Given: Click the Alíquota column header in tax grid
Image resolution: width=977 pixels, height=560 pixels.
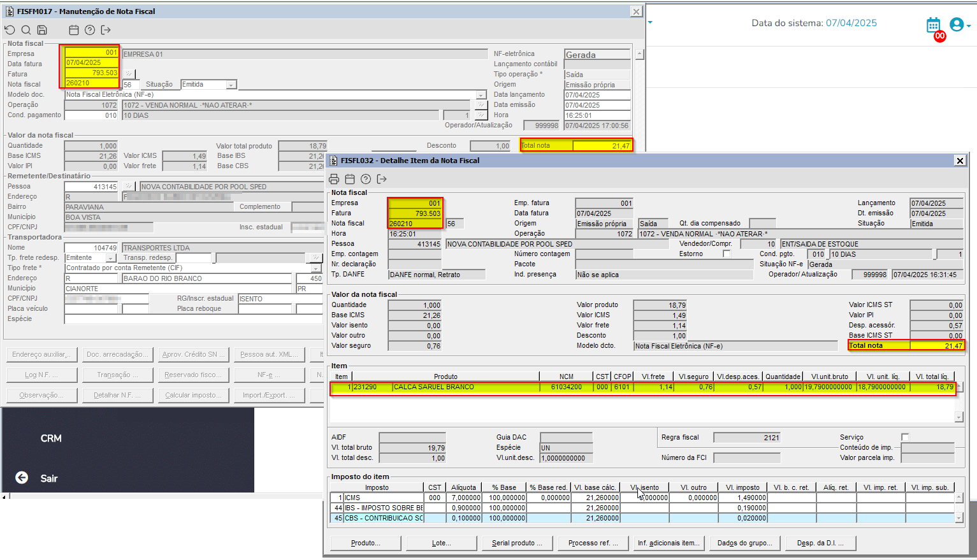Looking at the screenshot, I should (463, 487).
